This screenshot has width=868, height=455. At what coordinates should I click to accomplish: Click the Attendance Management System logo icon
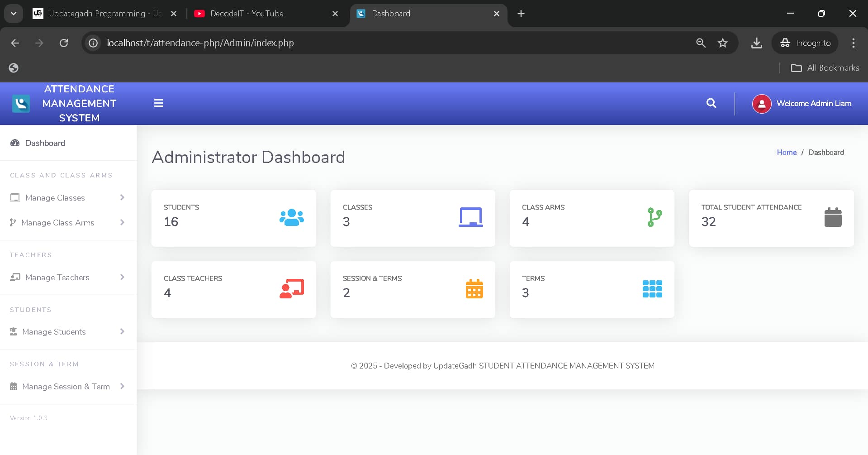[21, 103]
